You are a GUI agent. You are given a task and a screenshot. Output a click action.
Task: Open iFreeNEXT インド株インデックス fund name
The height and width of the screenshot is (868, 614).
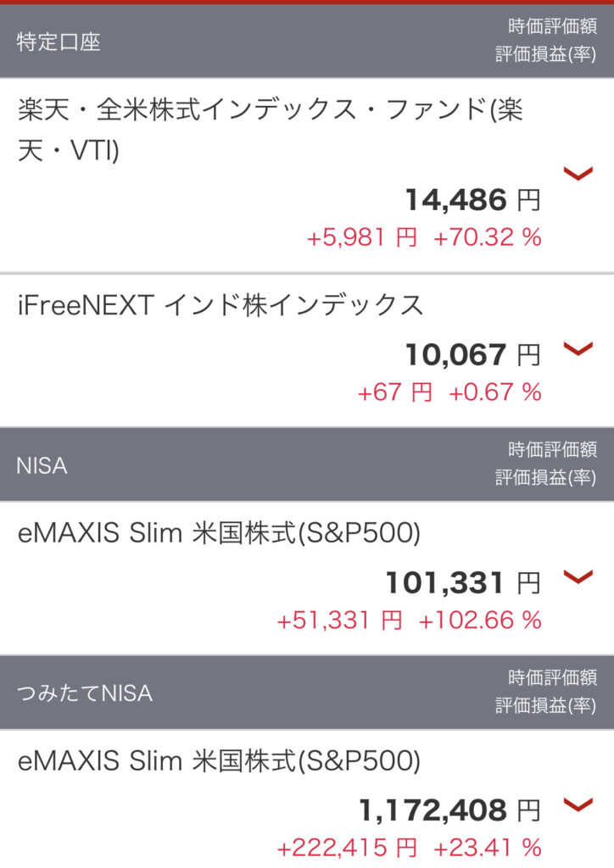220,305
